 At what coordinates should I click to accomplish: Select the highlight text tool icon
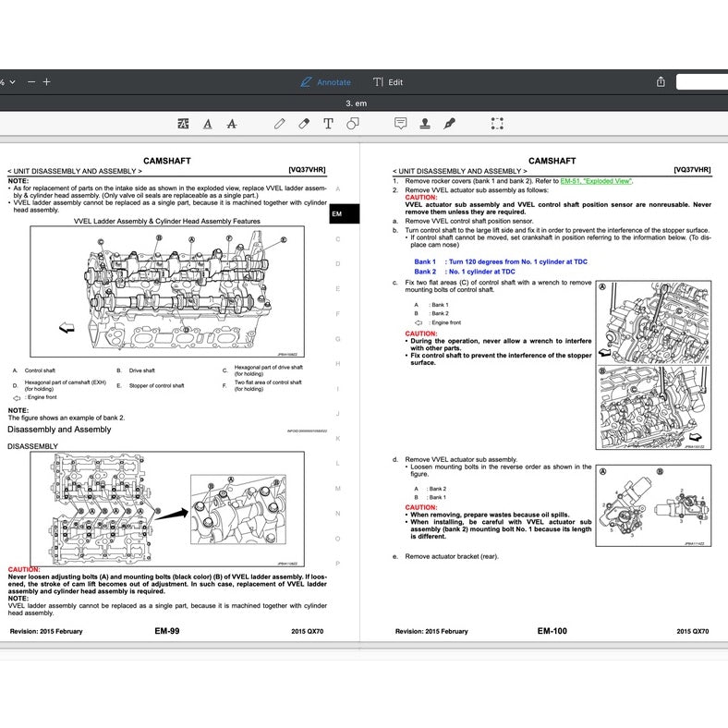coord(184,124)
